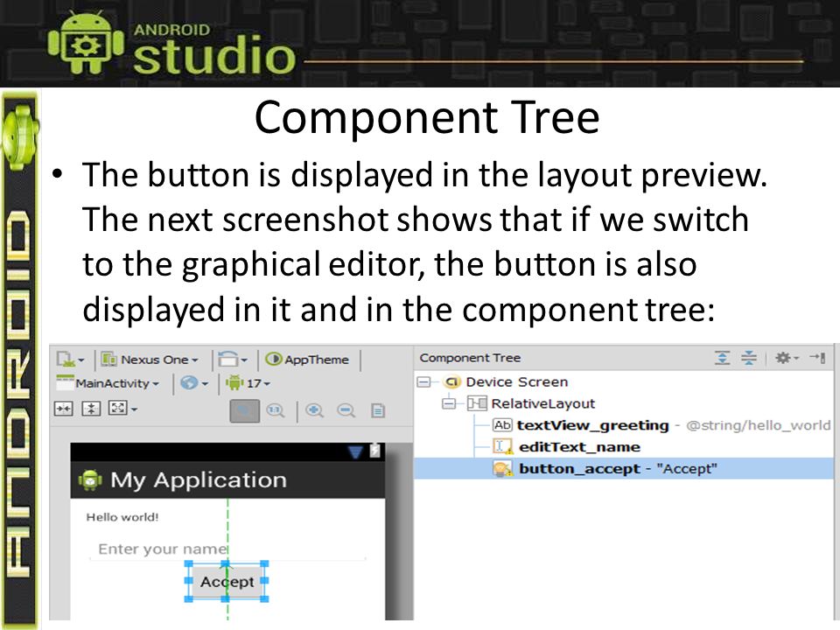
Task: Click the zoom-to-fit toggle button
Action: pyautogui.click(x=245, y=411)
